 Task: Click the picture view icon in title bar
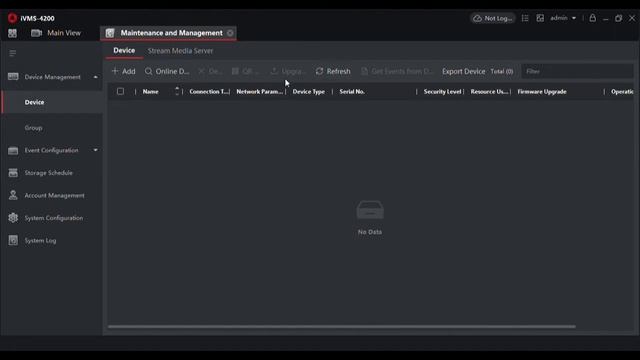[x=540, y=18]
